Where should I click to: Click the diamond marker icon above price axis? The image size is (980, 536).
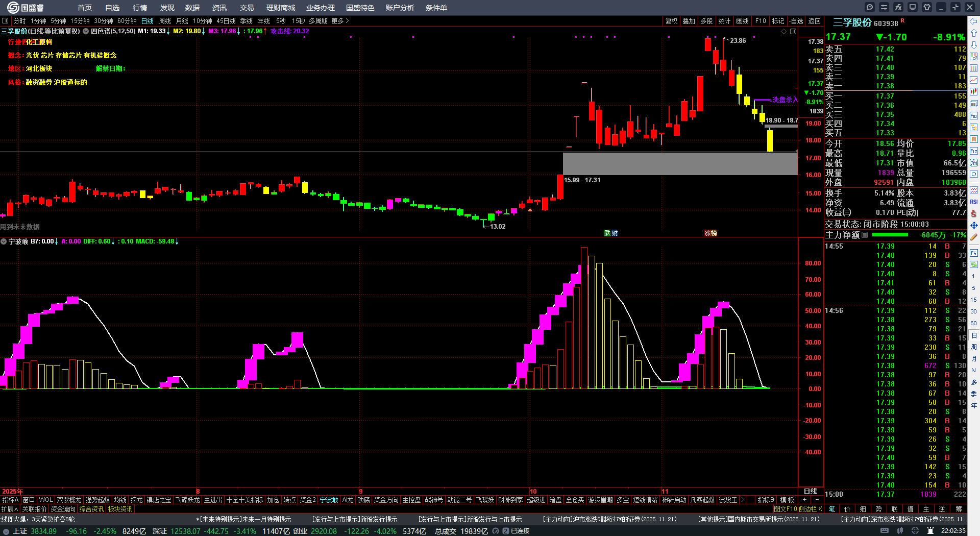click(784, 31)
